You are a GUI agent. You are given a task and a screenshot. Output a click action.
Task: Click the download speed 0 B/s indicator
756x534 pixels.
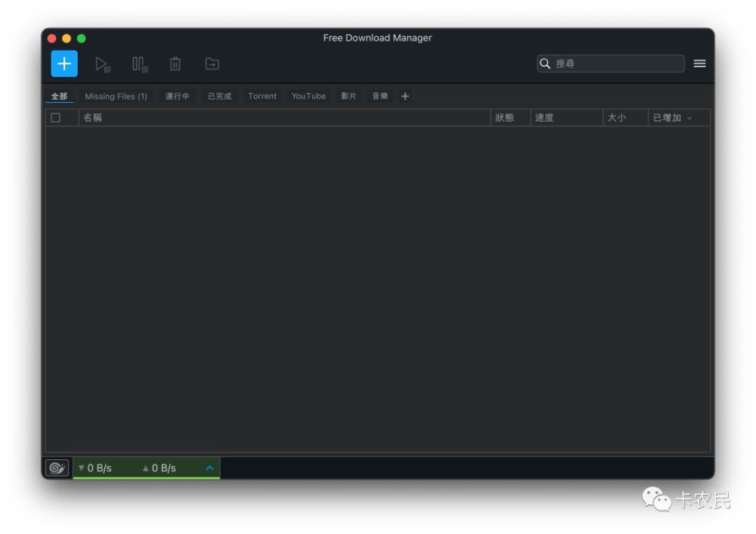pyautogui.click(x=95, y=468)
